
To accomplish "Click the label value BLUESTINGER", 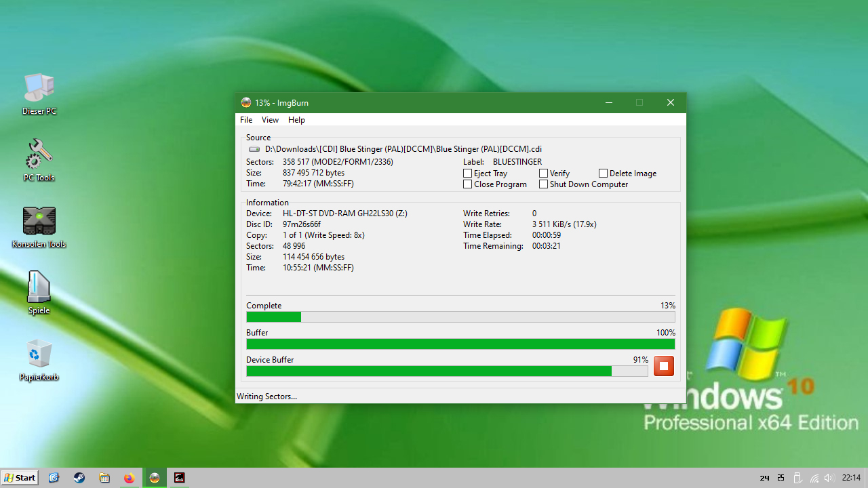I will pos(517,162).
